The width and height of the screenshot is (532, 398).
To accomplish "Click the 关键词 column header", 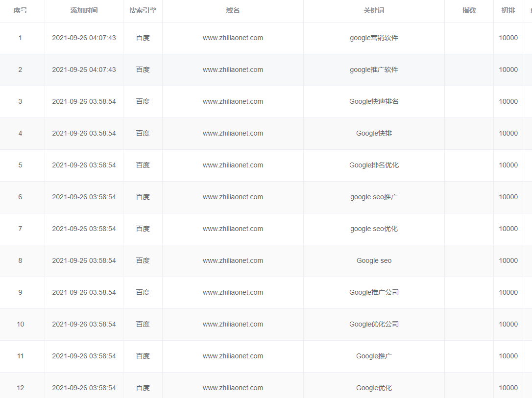I will (374, 10).
